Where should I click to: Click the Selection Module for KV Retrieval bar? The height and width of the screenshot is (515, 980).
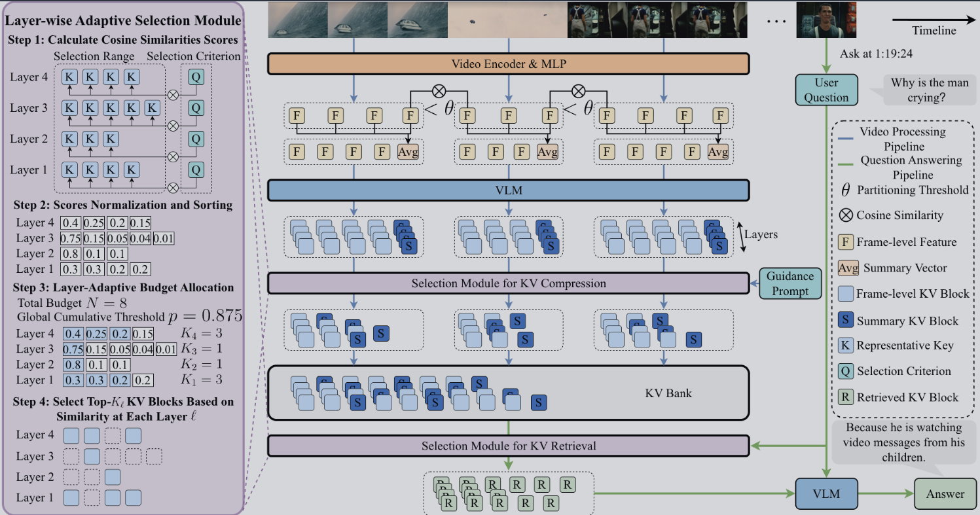(x=508, y=446)
